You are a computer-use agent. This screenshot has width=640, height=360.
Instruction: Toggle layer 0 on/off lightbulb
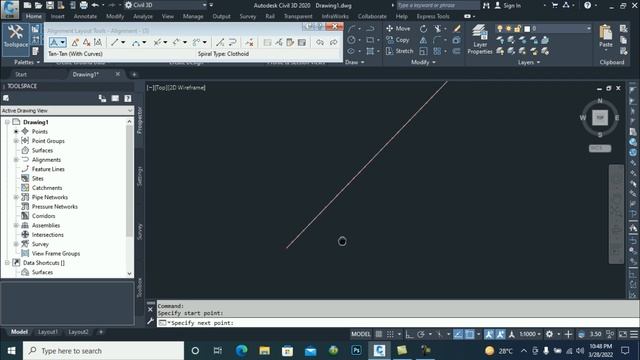click(x=500, y=29)
